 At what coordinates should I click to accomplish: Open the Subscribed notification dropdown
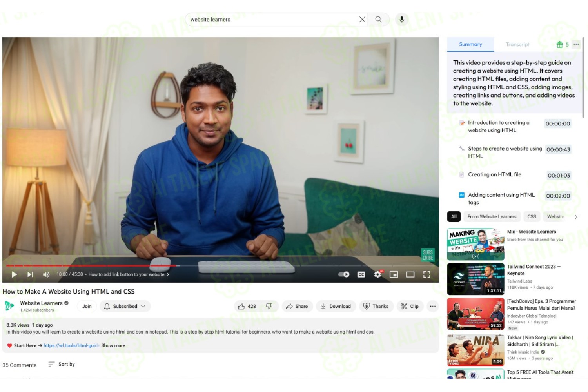click(x=125, y=306)
